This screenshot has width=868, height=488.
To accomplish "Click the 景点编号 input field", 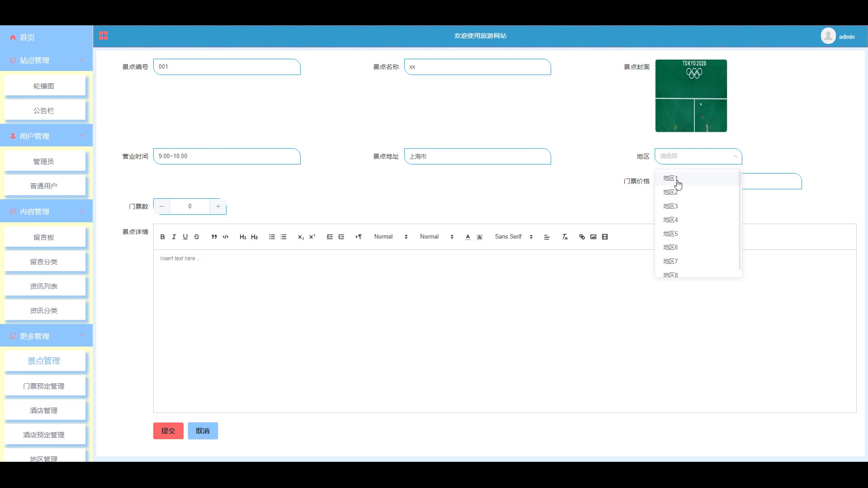I will [227, 67].
